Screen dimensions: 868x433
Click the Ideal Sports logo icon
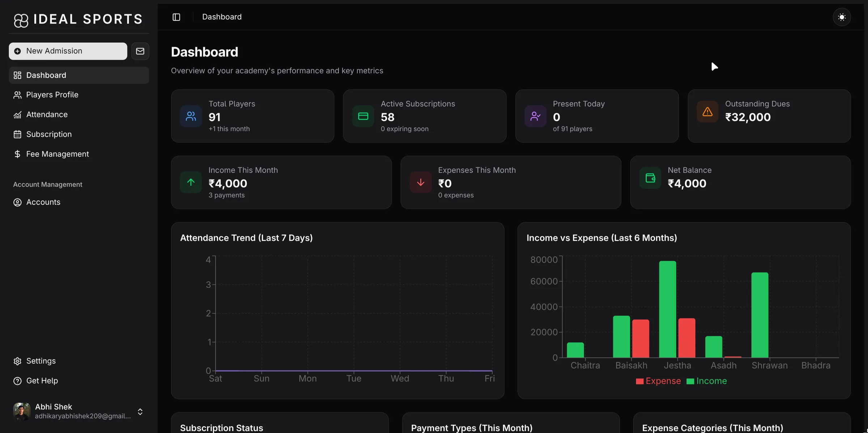pyautogui.click(x=21, y=20)
